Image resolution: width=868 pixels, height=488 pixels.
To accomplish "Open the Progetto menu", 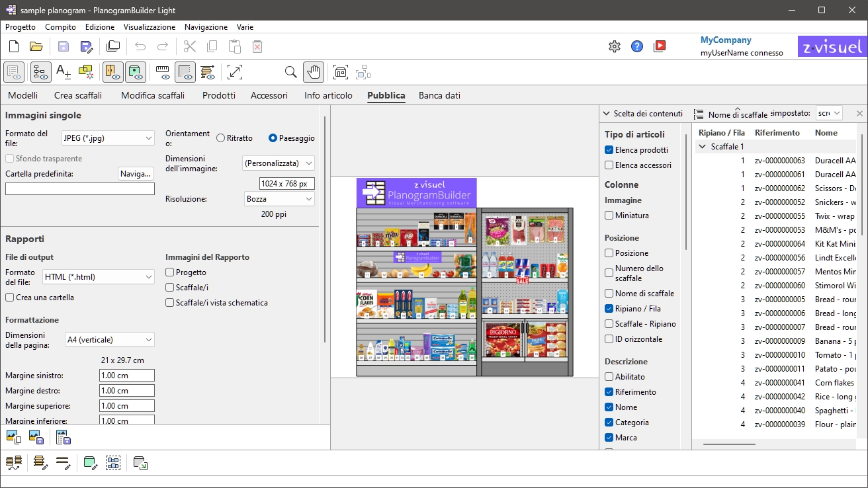I will pos(21,27).
